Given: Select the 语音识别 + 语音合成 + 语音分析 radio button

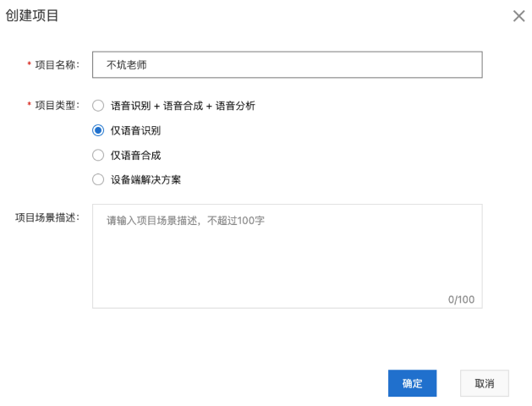Looking at the screenshot, I should pos(98,106).
